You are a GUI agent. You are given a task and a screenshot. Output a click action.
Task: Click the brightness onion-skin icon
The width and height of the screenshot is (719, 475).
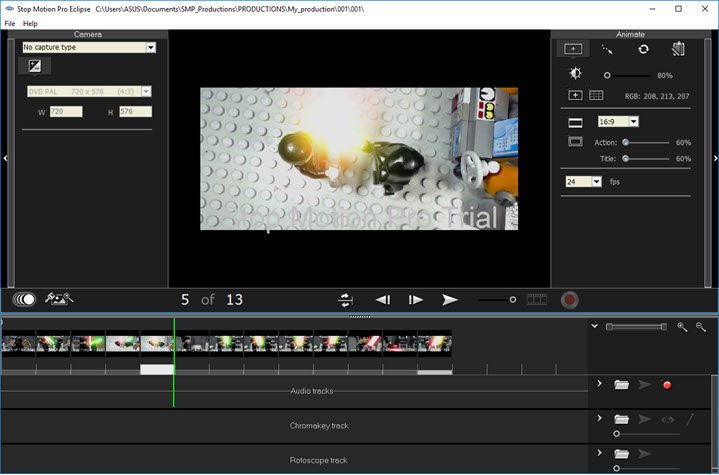tap(575, 74)
